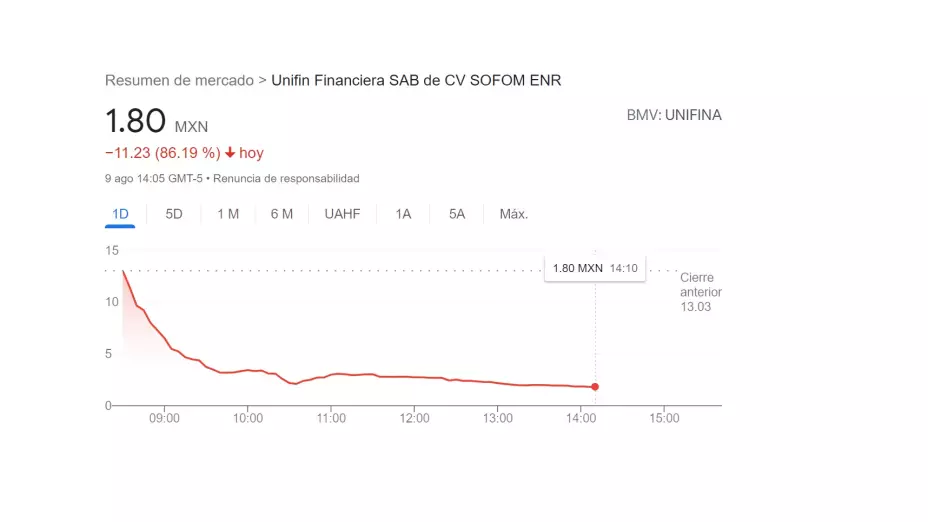This screenshot has height=522, width=928.
Task: Click the 14:00 axis label
Action: click(x=581, y=418)
